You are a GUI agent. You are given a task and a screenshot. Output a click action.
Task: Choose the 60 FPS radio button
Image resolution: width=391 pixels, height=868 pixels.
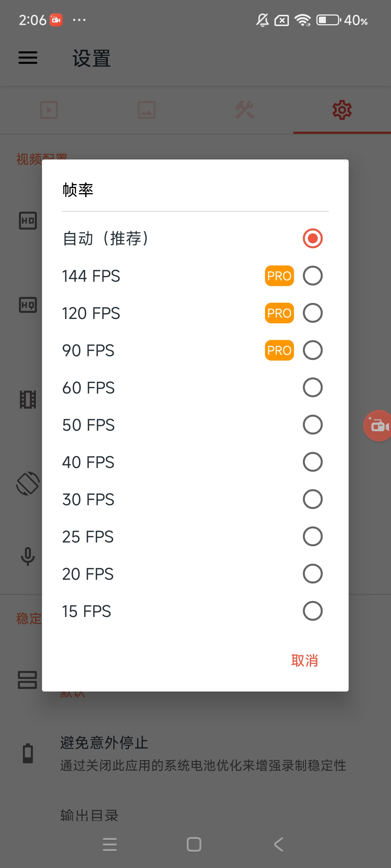pyautogui.click(x=312, y=387)
